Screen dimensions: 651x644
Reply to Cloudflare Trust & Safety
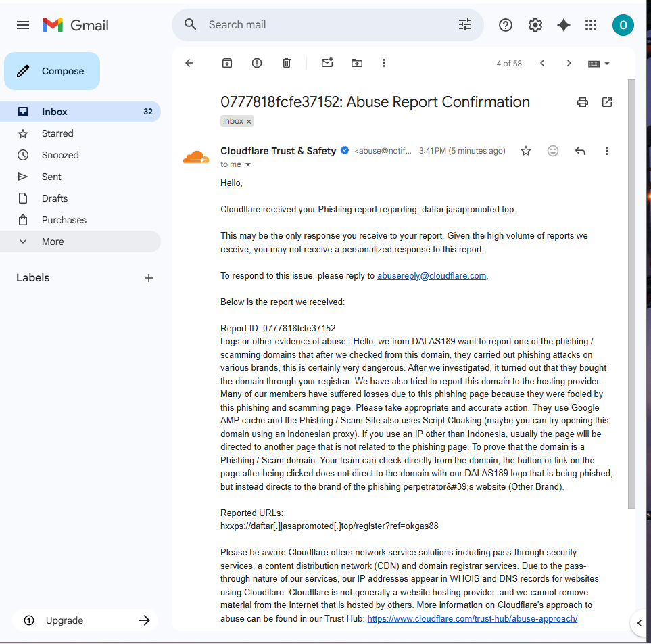(580, 151)
